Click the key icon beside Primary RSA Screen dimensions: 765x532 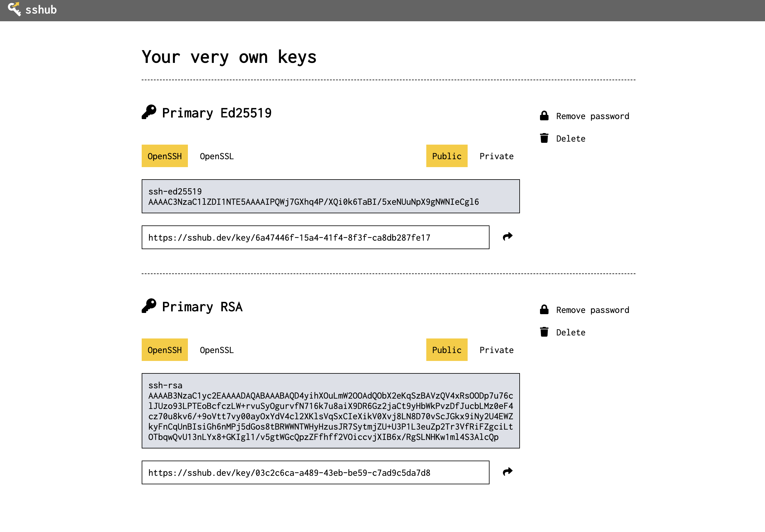(149, 306)
